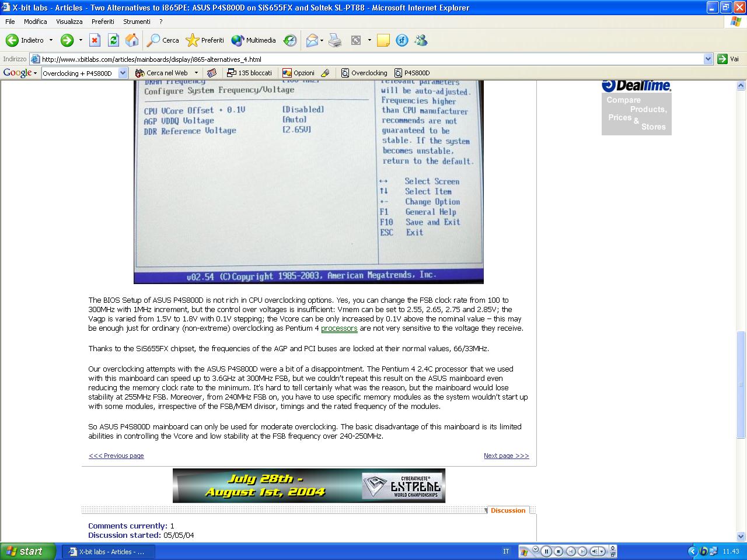Stop loading with the red X icon
747x560 pixels.
[95, 40]
